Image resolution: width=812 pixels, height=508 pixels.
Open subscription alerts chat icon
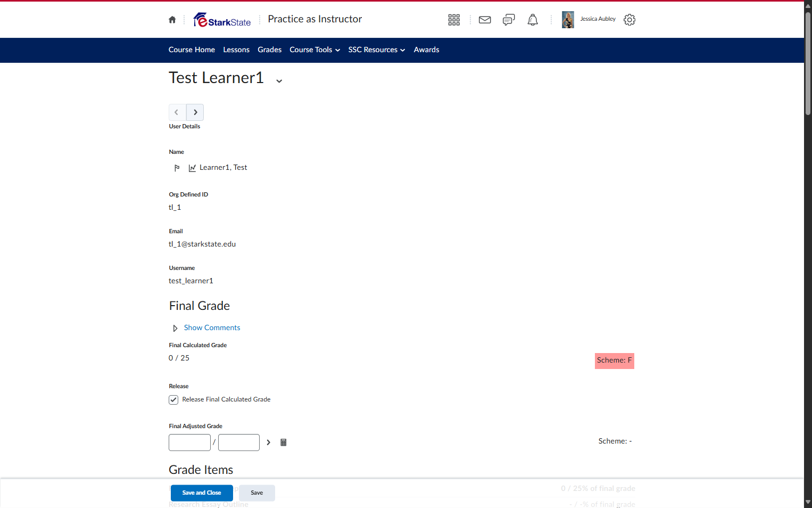pos(509,20)
